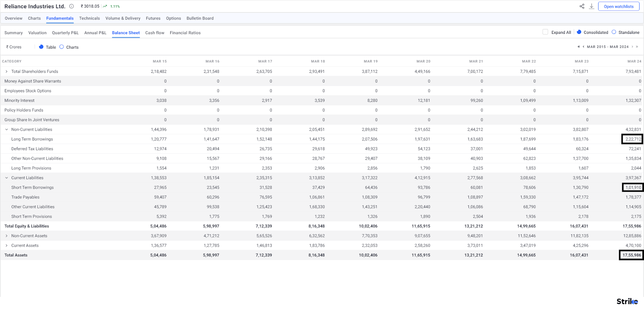Click MAR 24 Long Term Borrowings value 2,22,712
Viewport: 644px width, 309px height.
tap(633, 139)
